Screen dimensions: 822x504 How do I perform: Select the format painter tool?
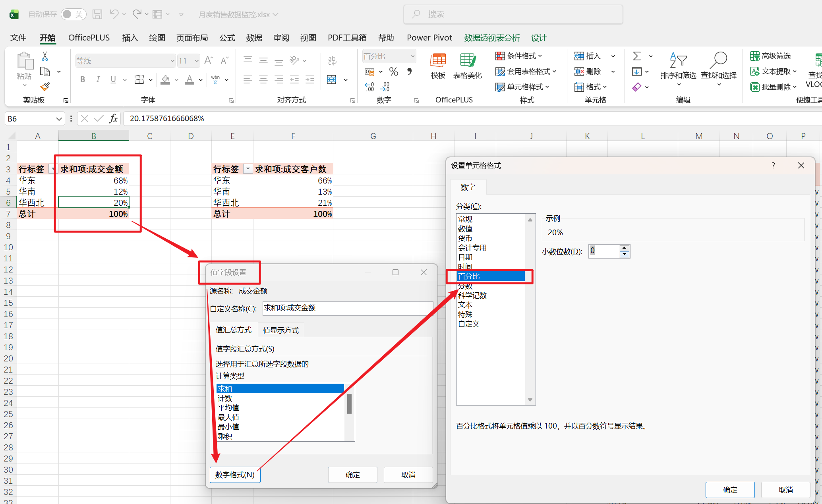[x=44, y=87]
